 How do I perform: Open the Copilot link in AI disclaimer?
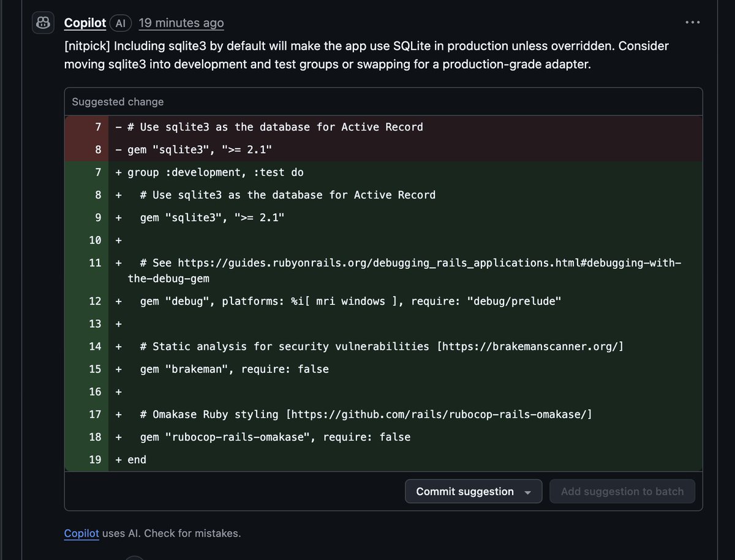point(81,533)
